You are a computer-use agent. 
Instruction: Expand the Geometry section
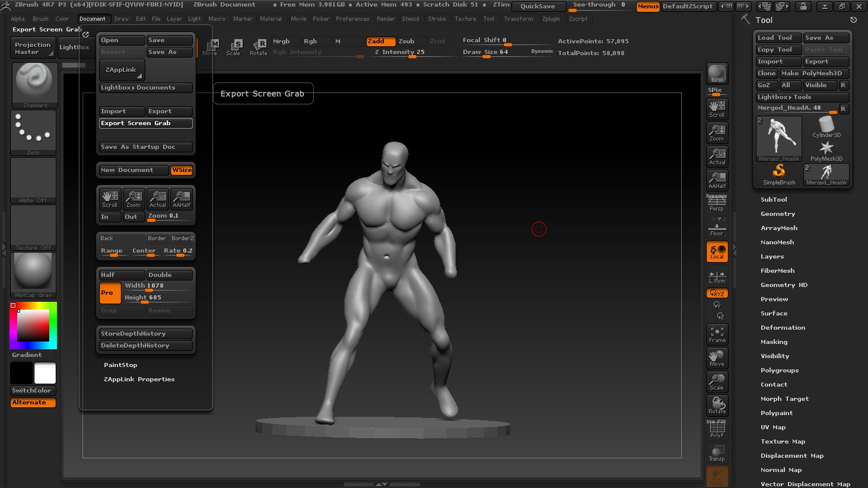click(778, 214)
